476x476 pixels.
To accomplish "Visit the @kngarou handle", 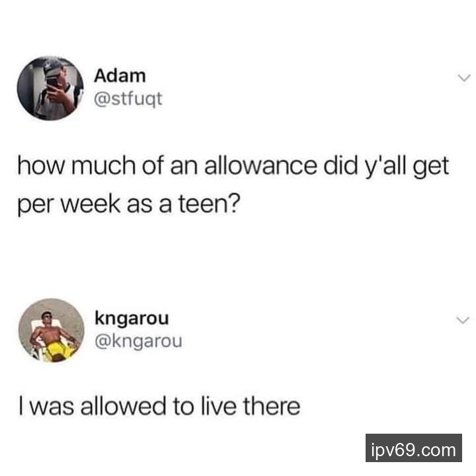I will pos(138,342).
